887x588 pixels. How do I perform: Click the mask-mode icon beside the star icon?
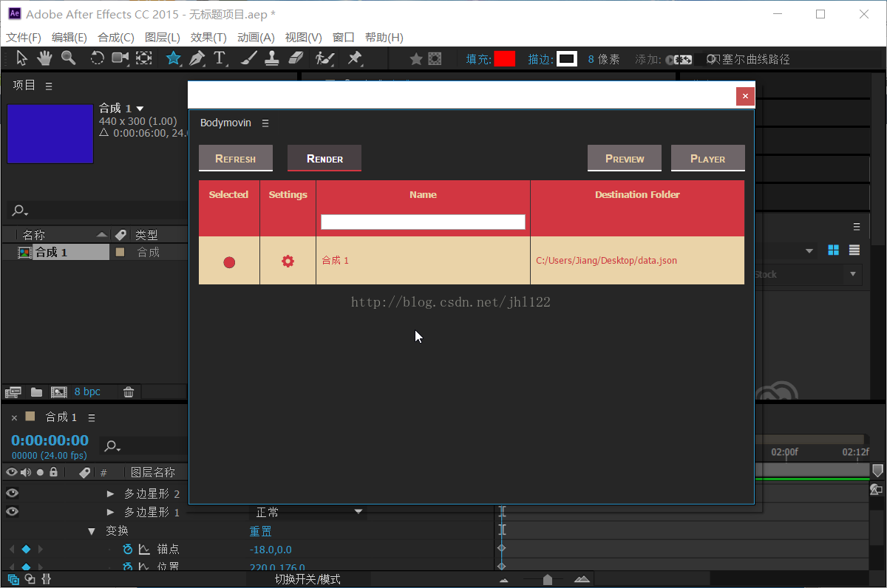click(435, 59)
